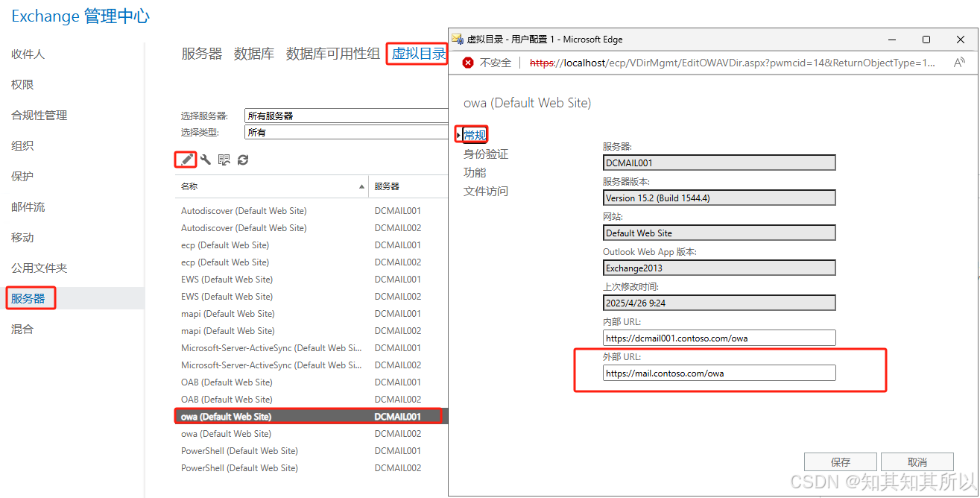
Task: Click the Not Secure warning icon in address bar
Action: tap(468, 63)
